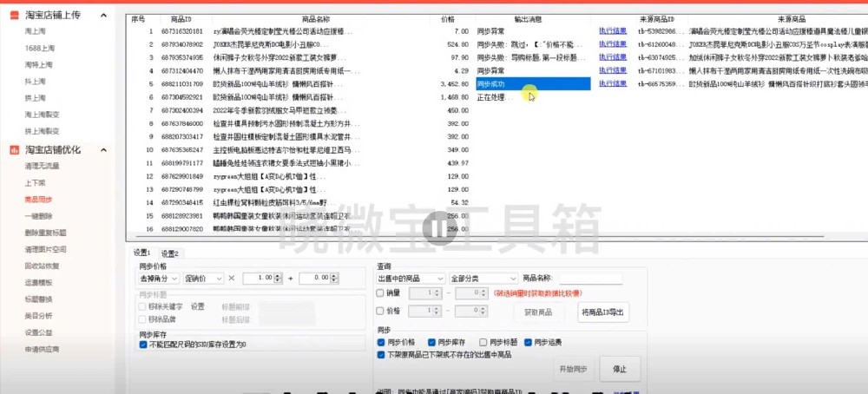Viewport: 868px width, 394px height.
Task: Open the 去掉角分 price rounding dropdown
Action: click(159, 279)
